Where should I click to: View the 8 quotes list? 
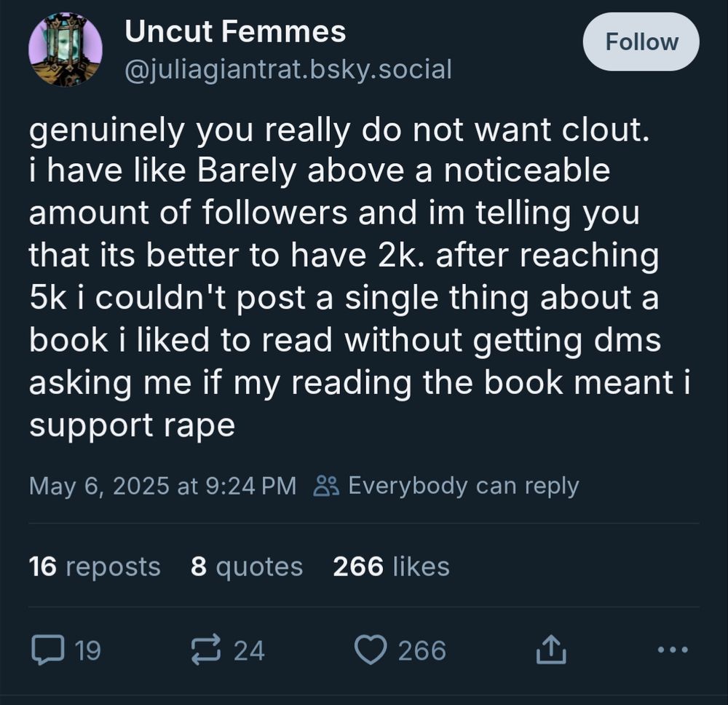point(246,566)
